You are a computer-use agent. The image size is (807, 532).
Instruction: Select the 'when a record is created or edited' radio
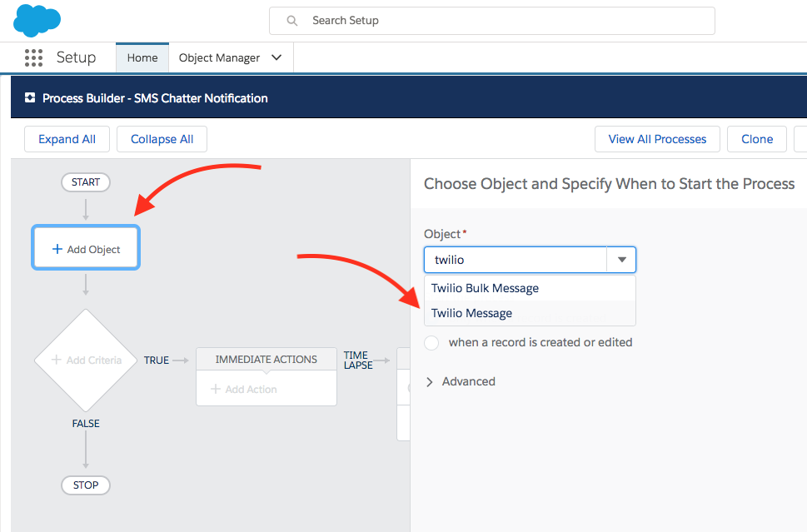click(x=431, y=342)
